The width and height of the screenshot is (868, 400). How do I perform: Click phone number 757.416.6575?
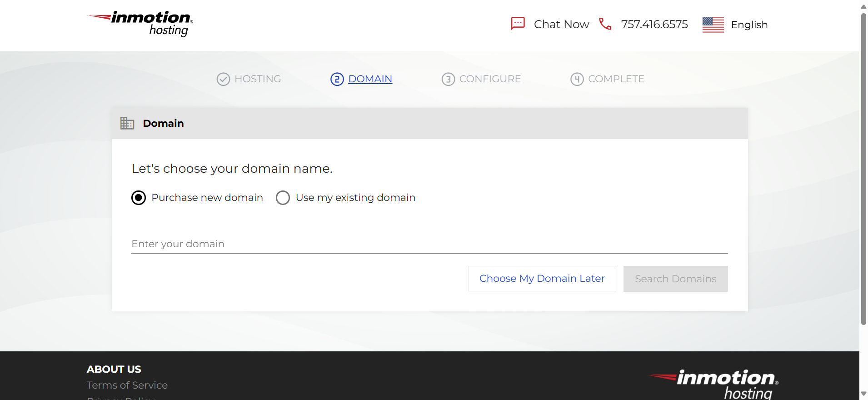coord(654,24)
